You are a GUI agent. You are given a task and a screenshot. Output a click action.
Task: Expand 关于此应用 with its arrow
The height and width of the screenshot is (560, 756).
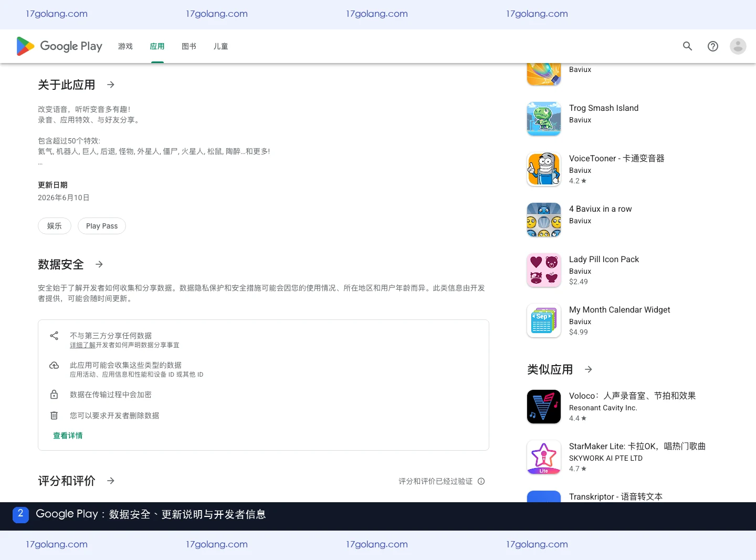(x=111, y=85)
